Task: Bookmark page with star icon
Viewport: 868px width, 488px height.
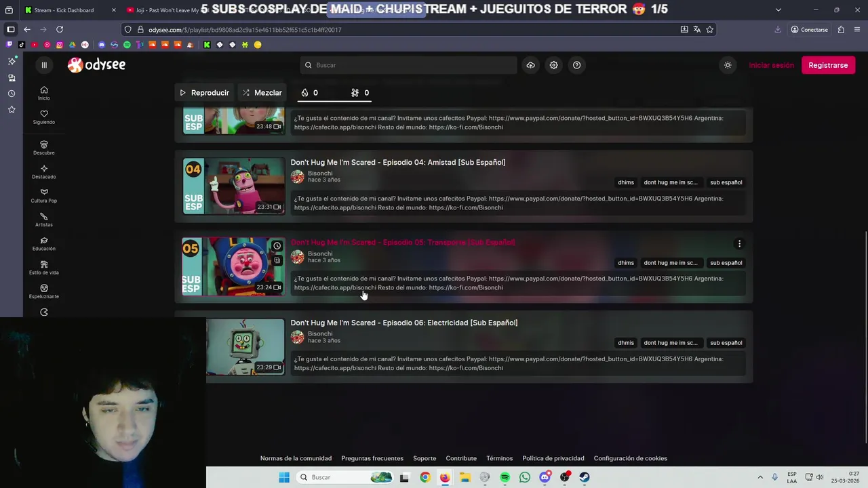Action: [x=709, y=29]
